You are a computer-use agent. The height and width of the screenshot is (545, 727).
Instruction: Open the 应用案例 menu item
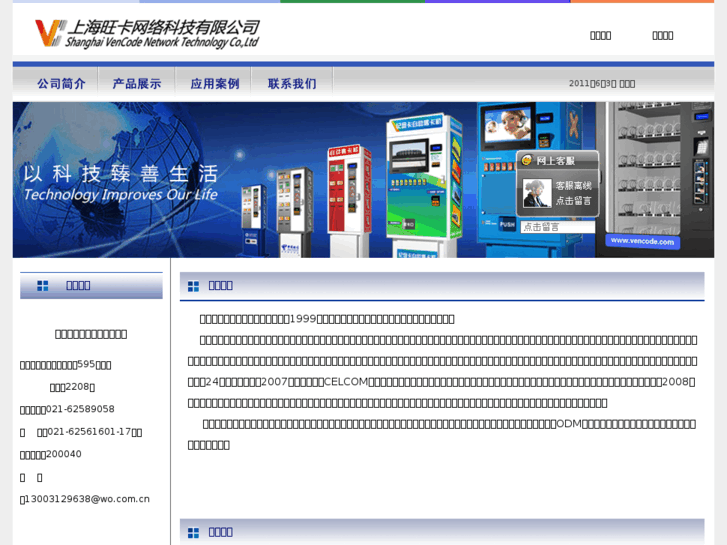[x=215, y=84]
